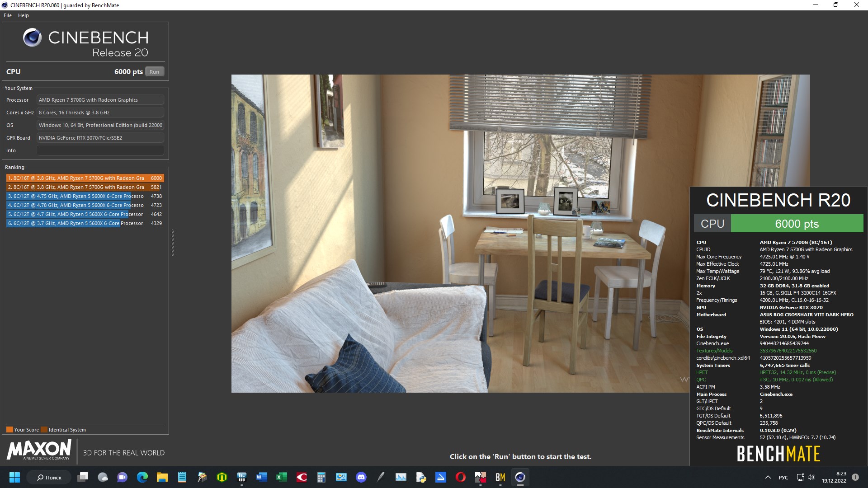Open the Windows Start menu
Viewport: 868px width, 488px height.
click(x=14, y=477)
